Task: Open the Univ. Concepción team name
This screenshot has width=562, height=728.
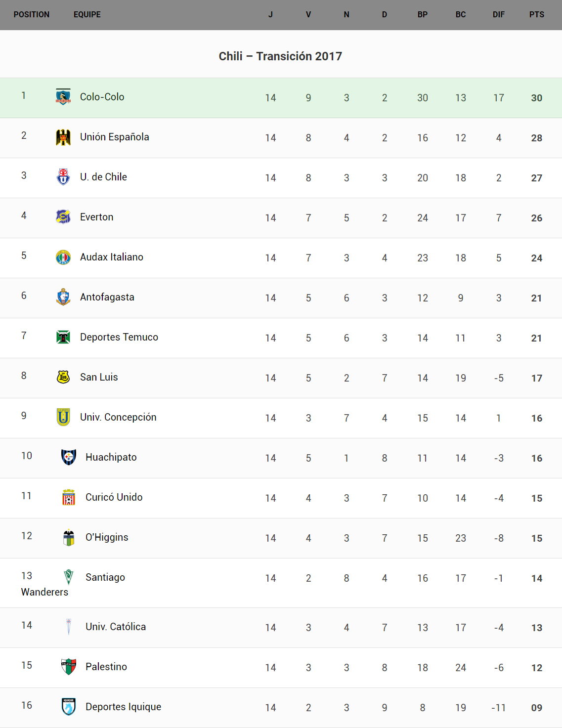Action: 118,417
